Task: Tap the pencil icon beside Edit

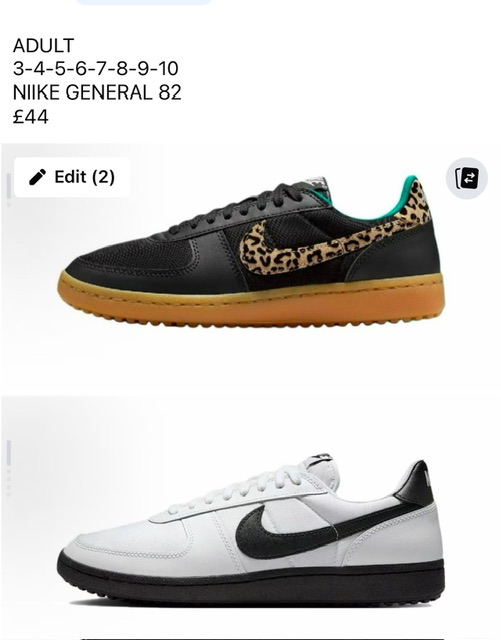Action: (x=38, y=177)
